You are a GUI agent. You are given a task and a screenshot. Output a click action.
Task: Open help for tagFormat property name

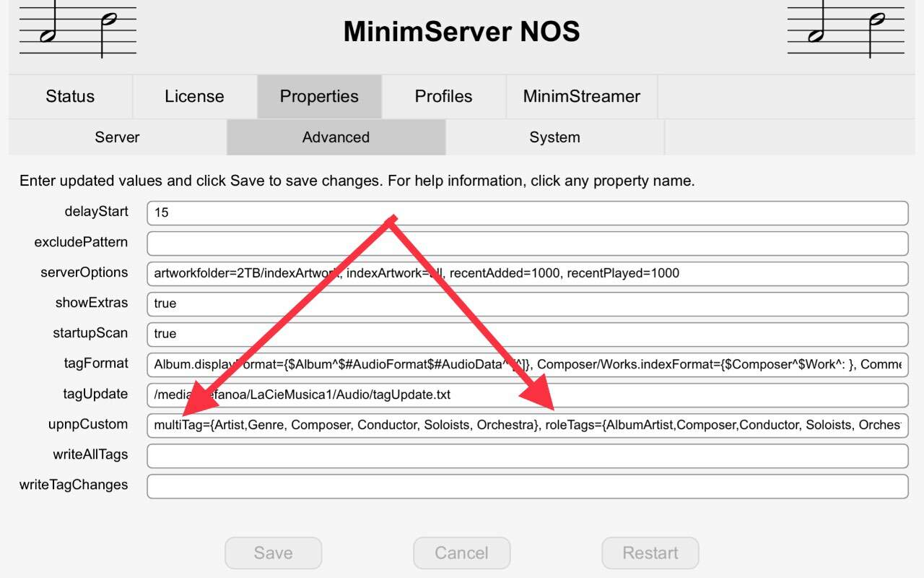click(96, 363)
